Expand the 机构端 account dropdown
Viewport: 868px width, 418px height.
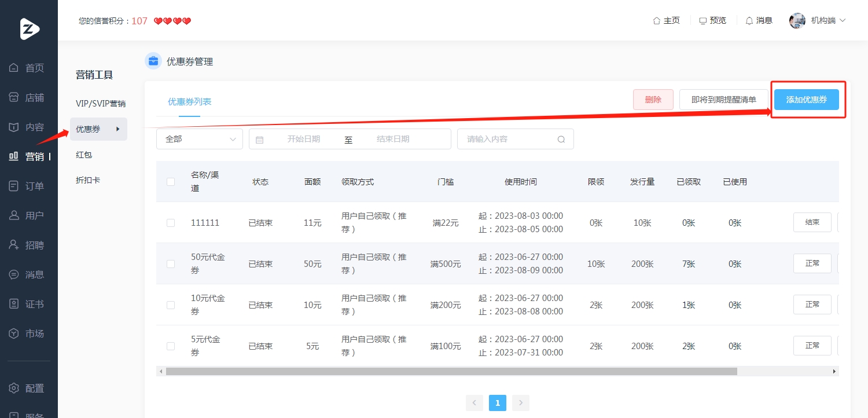click(x=843, y=20)
